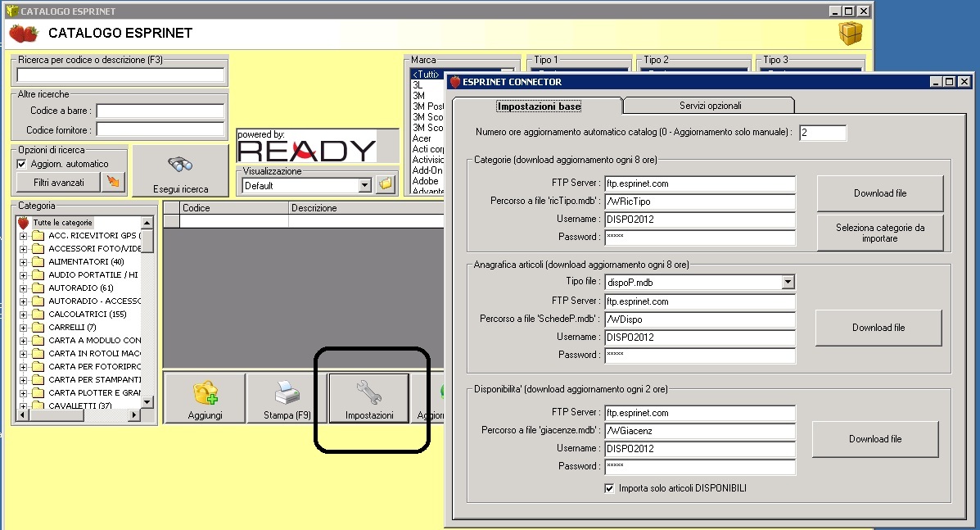Screen dimensions: 980x530
Task: Click the Catalogo Esprinet title bar icon
Action: (x=12, y=11)
